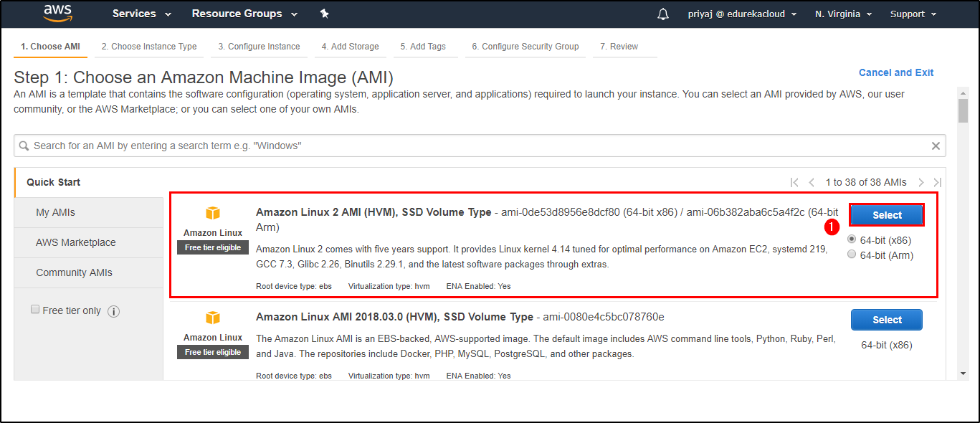Viewport: 980px width, 423px height.
Task: Open the N. Virginia region dropdown
Action: point(843,14)
